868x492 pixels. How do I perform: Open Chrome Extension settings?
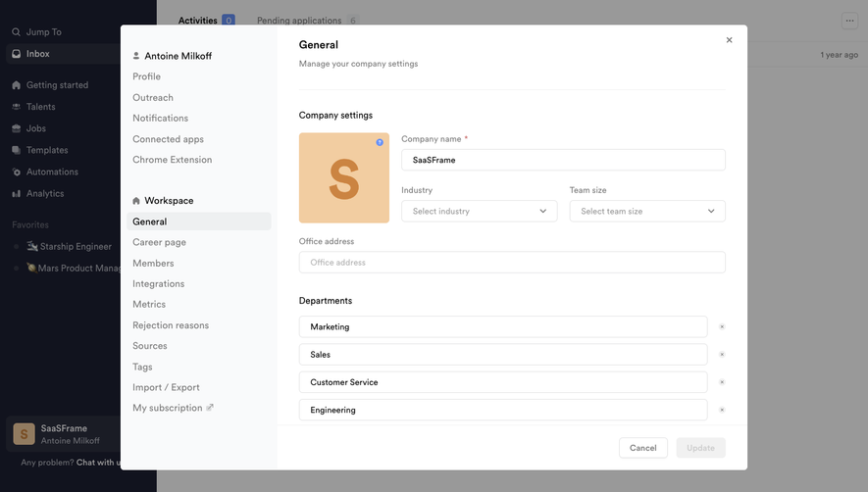coord(173,160)
